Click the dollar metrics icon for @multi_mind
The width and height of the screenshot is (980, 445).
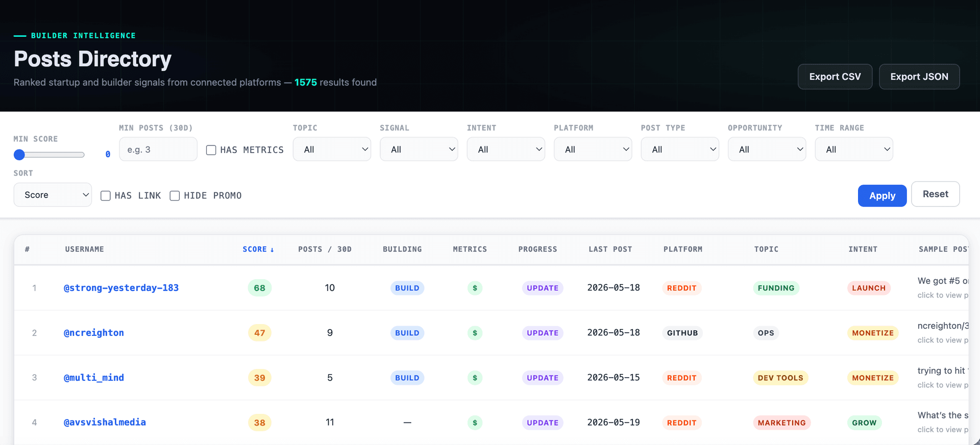(x=475, y=378)
